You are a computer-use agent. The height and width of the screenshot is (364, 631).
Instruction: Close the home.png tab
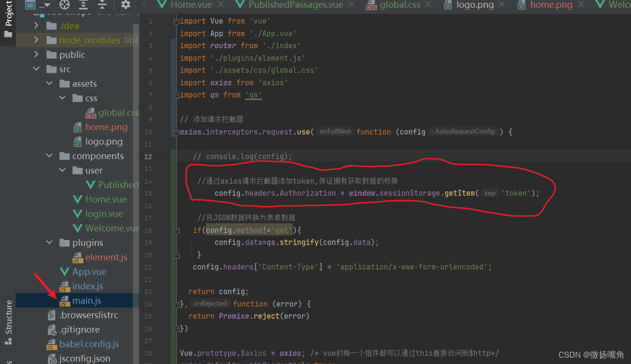tap(581, 5)
